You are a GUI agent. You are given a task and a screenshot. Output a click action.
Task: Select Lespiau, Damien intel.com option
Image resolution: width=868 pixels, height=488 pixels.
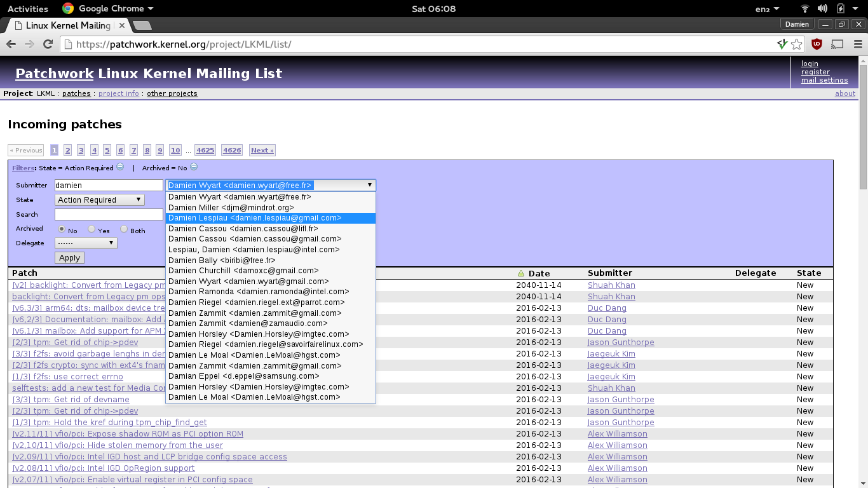coord(271,250)
